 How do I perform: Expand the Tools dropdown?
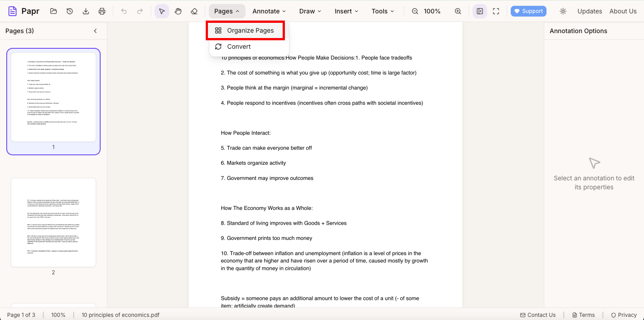click(x=382, y=11)
